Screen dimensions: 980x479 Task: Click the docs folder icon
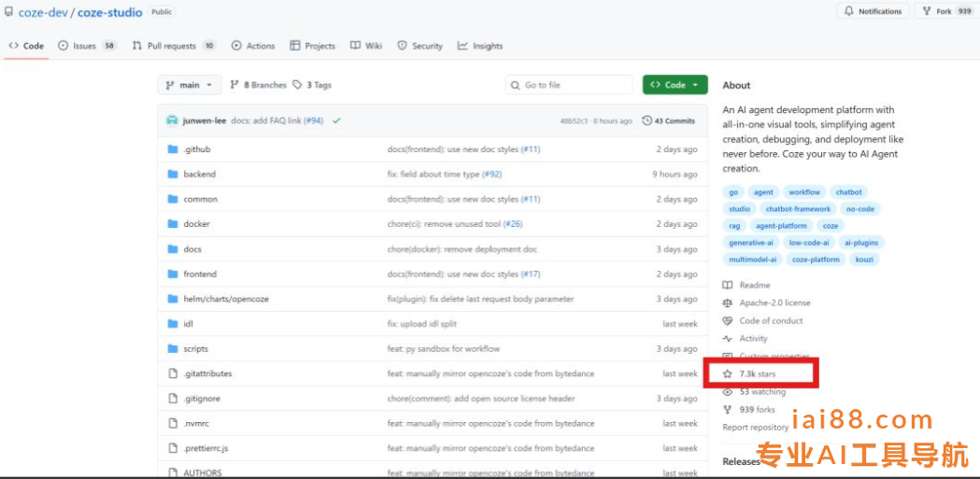pos(173,249)
